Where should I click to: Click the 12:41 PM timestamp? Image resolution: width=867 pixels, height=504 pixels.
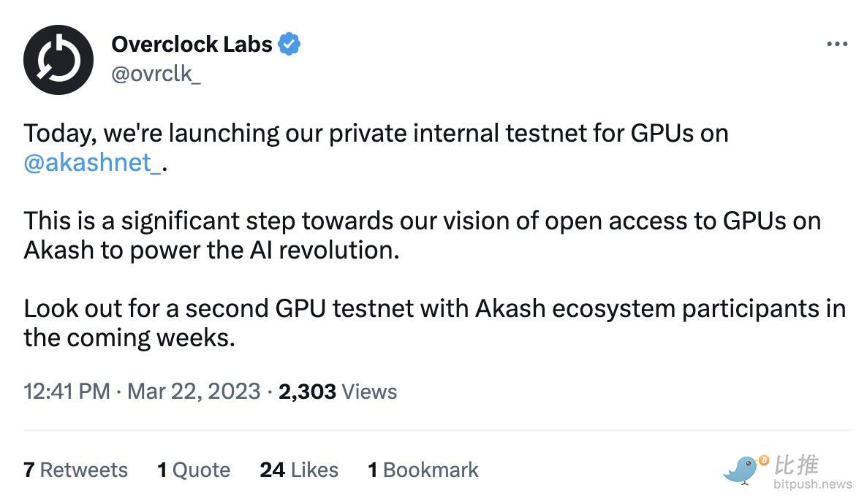click(67, 392)
